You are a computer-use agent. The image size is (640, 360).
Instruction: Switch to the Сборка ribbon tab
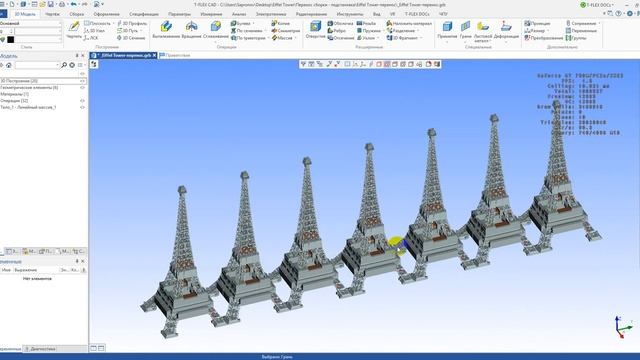[76, 14]
